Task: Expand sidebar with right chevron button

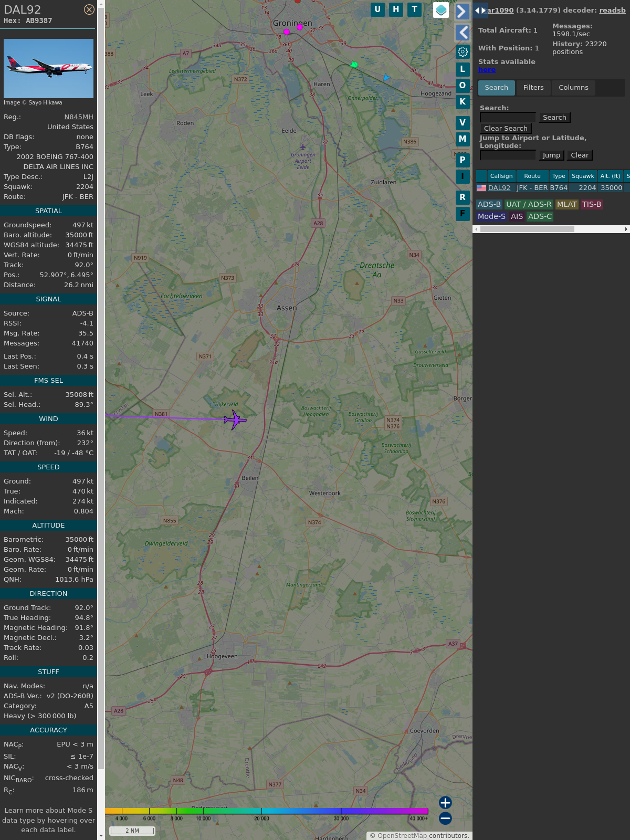Action: 462,11
